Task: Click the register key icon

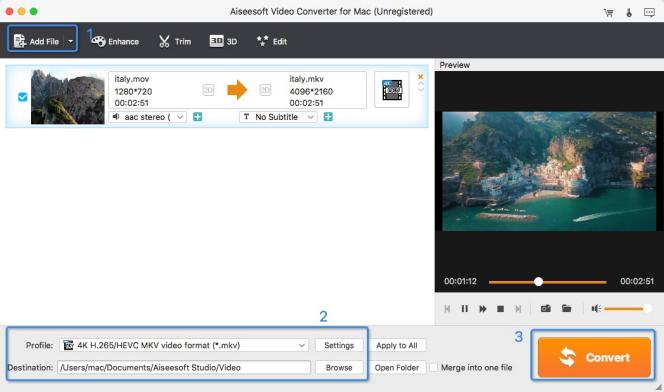Action: [629, 13]
